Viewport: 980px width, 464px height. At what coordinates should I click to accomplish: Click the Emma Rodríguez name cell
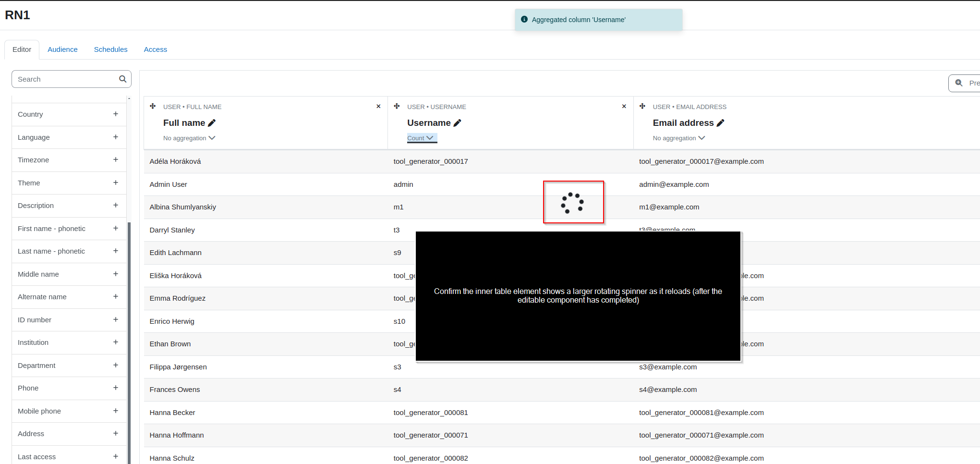point(177,298)
